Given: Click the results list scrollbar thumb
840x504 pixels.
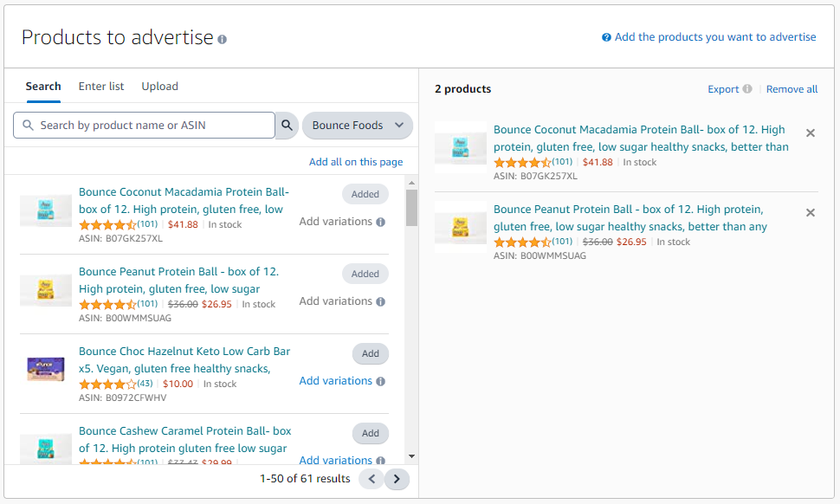Looking at the screenshot, I should click(x=411, y=208).
